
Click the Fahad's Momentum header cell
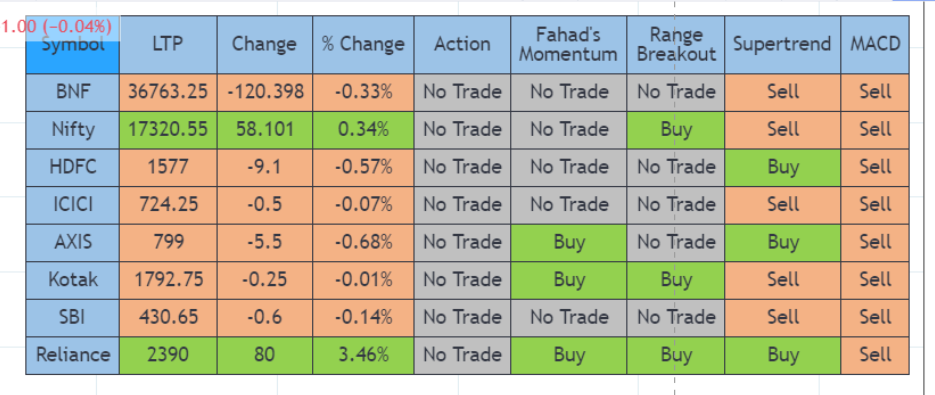(568, 45)
